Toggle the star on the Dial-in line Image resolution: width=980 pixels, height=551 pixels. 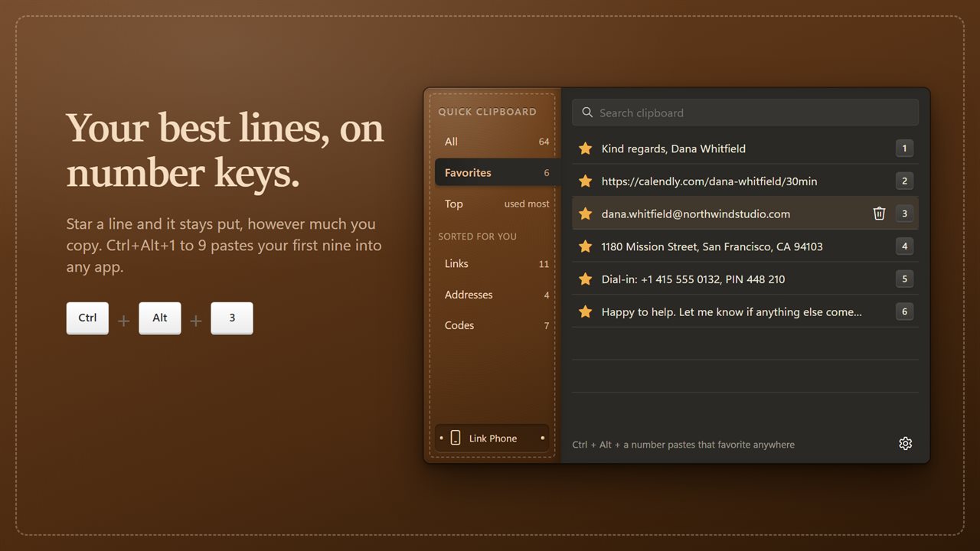(586, 279)
